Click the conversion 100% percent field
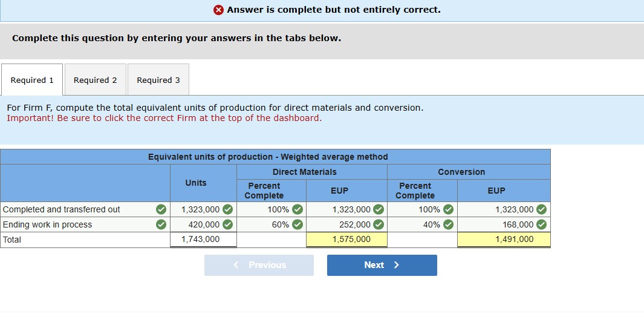This screenshot has height=314, width=644. click(x=422, y=209)
